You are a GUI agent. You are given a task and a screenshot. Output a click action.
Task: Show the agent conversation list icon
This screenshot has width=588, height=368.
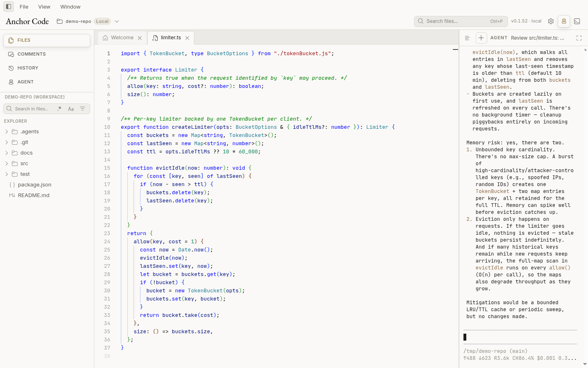click(468, 38)
